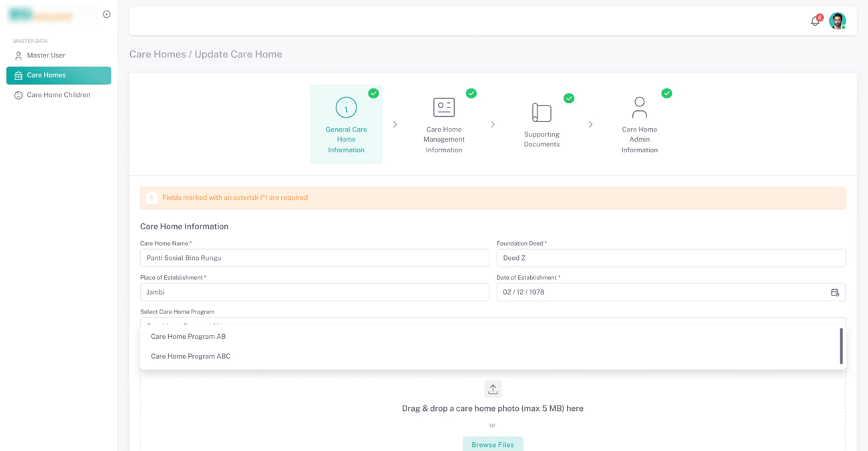The width and height of the screenshot is (868, 451).
Task: Click the Date of Establishment date field
Action: (671, 292)
